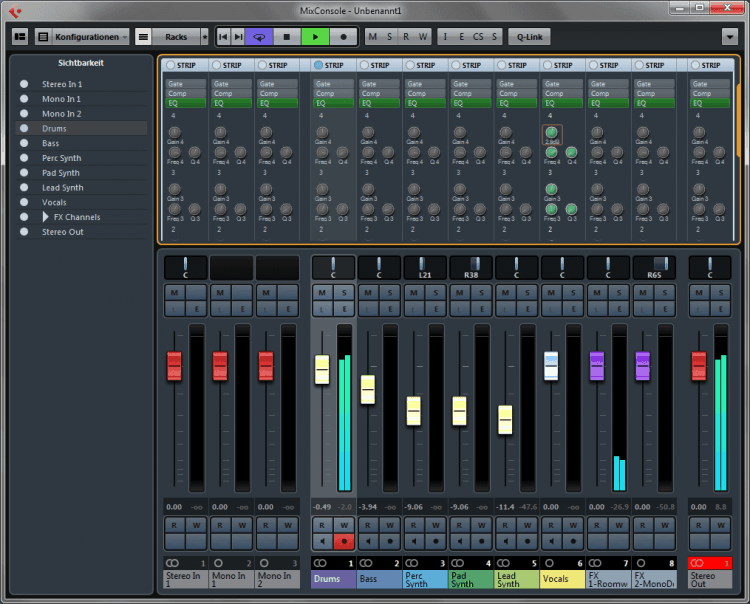Open Vocals channel edit settings (E)
Viewport: 750px width, 604px height.
tap(573, 309)
